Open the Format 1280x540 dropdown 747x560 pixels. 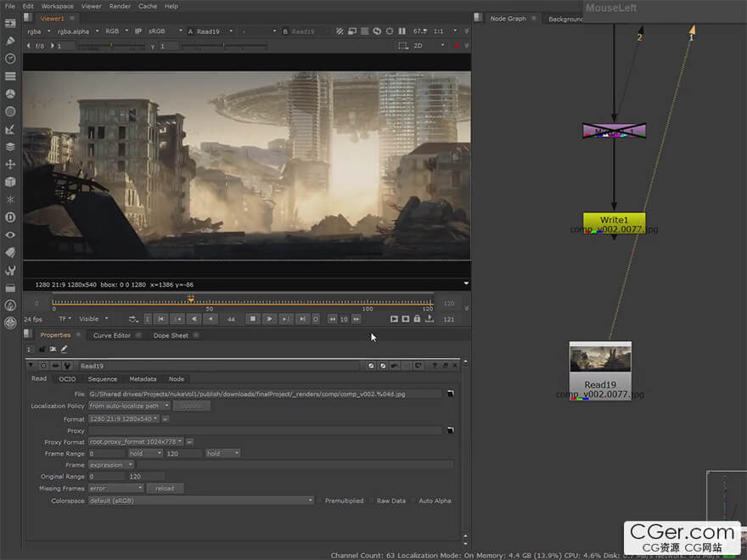(x=124, y=419)
